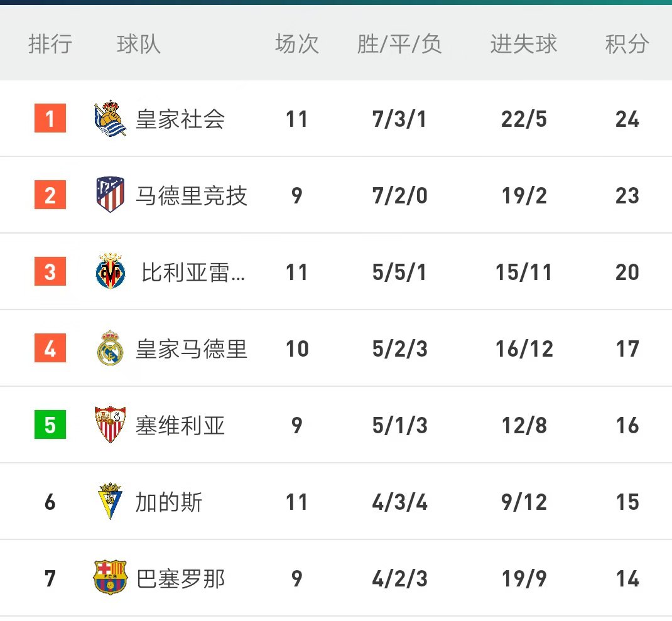Screen dimensions: 672x621
Task: Click the 排行 column header
Action: 50,44
